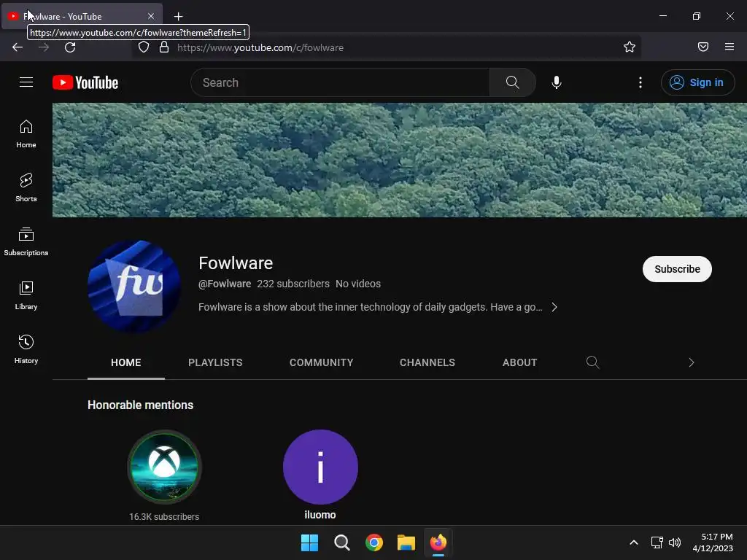Click the forest channel banner image
747x560 pixels.
400,160
